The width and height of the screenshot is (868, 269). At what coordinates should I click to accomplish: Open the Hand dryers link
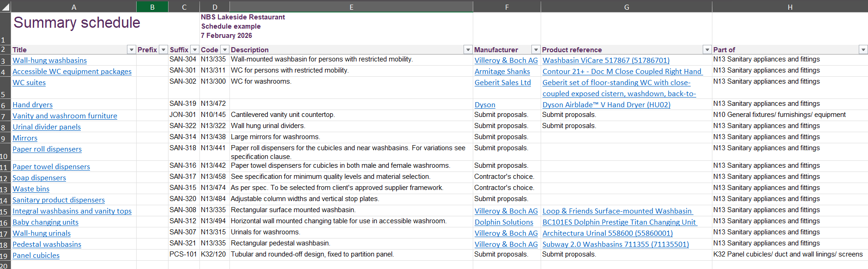pos(32,105)
